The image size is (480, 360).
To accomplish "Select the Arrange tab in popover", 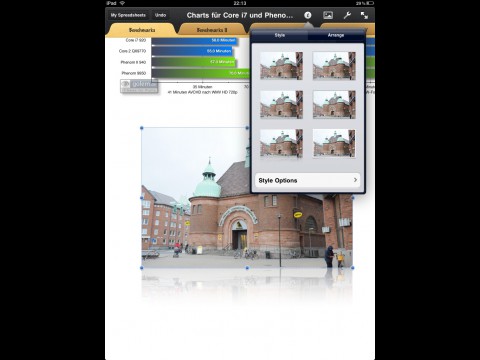I will [336, 35].
